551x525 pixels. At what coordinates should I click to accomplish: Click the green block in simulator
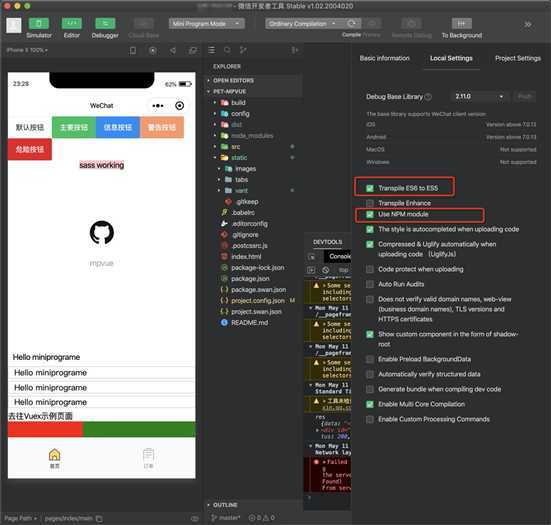(x=139, y=429)
